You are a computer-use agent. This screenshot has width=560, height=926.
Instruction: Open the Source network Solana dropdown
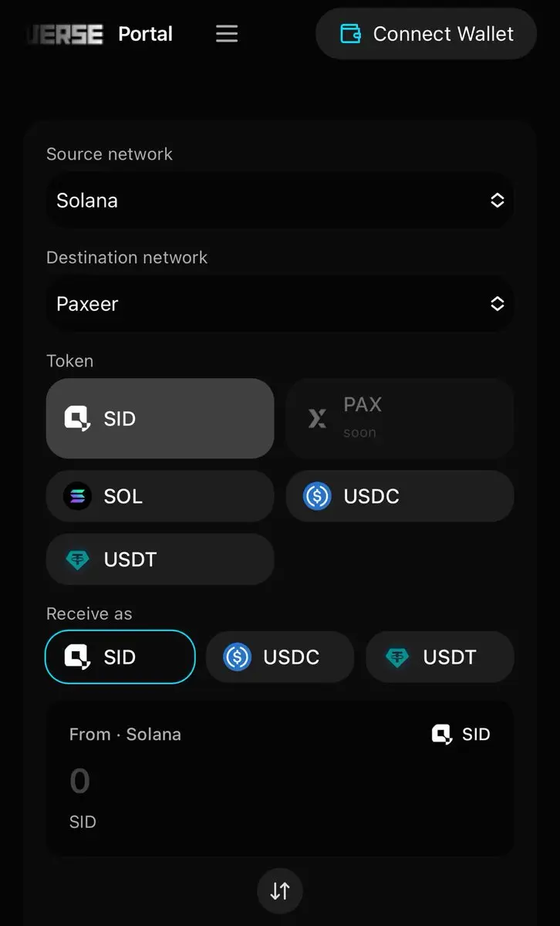point(280,201)
